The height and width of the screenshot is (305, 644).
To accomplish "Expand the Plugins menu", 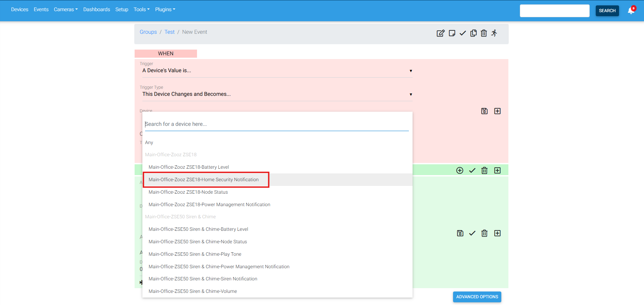I will 165,9.
